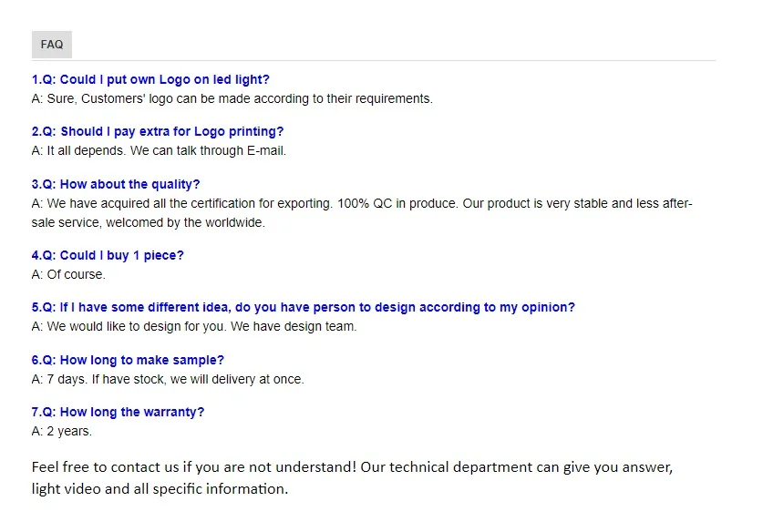763x532 pixels.
Task: Select 'How about the quality?' question
Action: click(115, 184)
